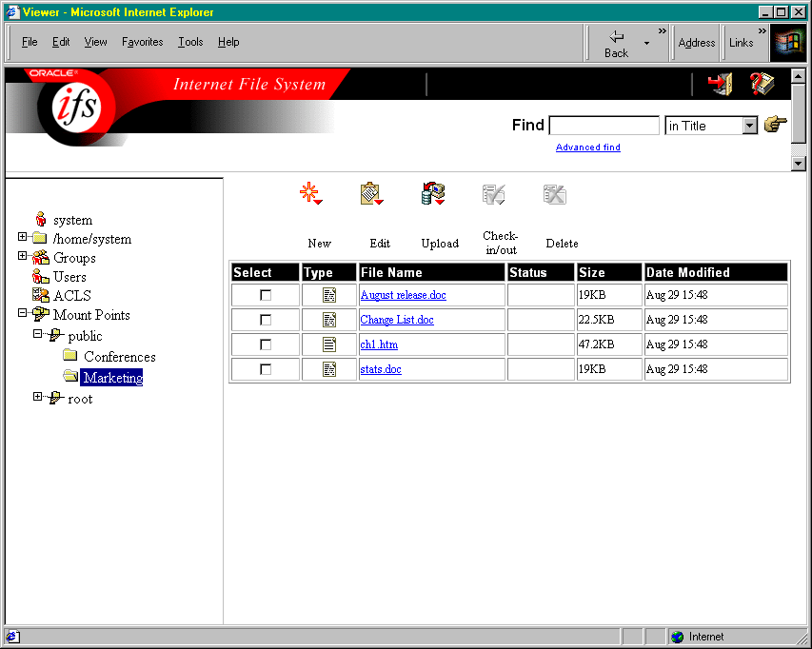Viewport: 812px width, 649px height.
Task: Open the ch1.htm file link
Action: coord(379,344)
